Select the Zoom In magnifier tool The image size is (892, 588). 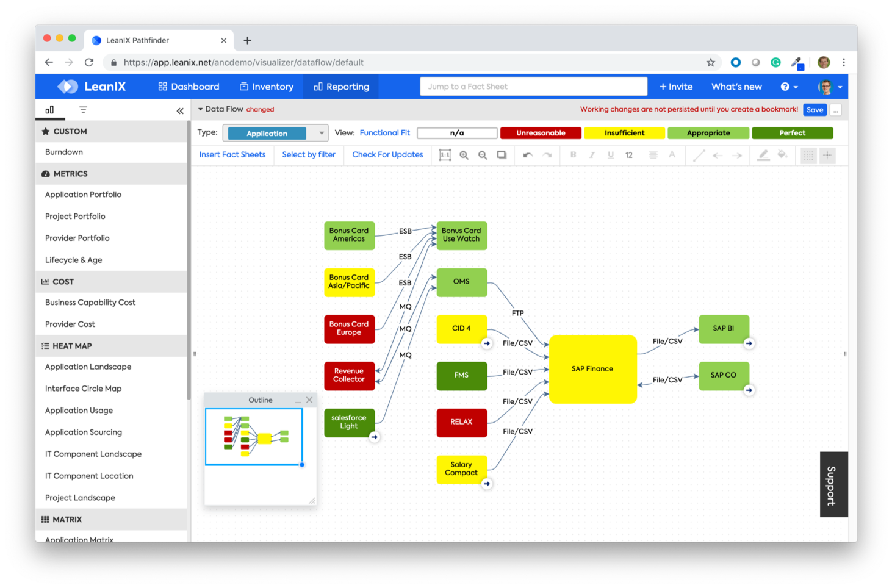464,155
